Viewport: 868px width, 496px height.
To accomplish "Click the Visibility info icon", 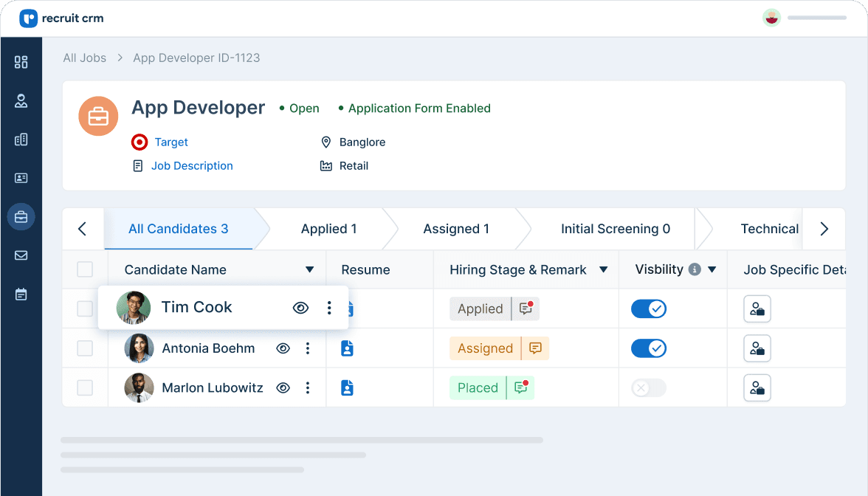I will point(694,269).
